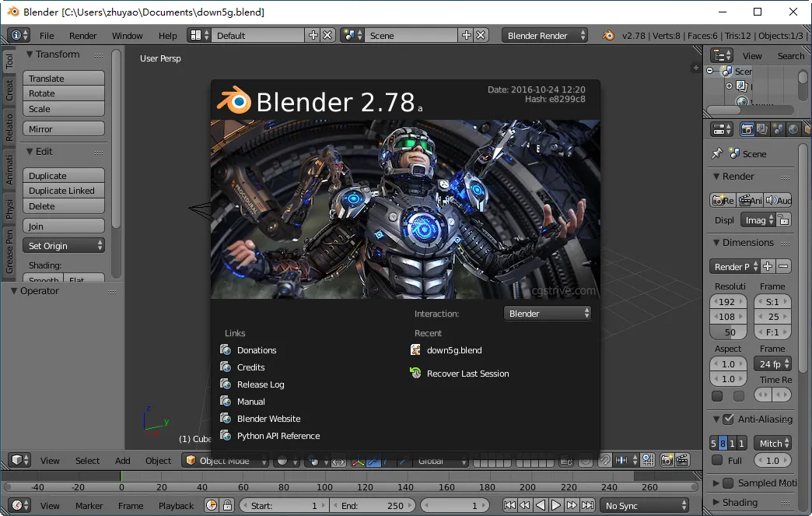Add render preset with plus icon
This screenshot has height=516, width=812.
[768, 266]
